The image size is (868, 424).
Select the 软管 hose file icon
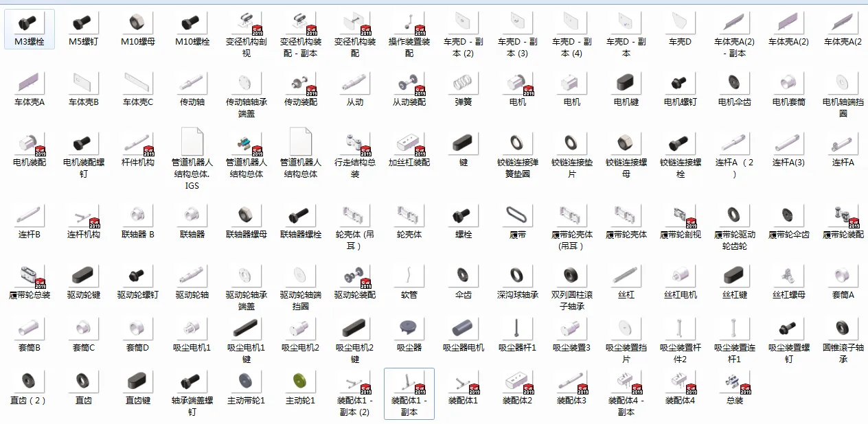(409, 276)
